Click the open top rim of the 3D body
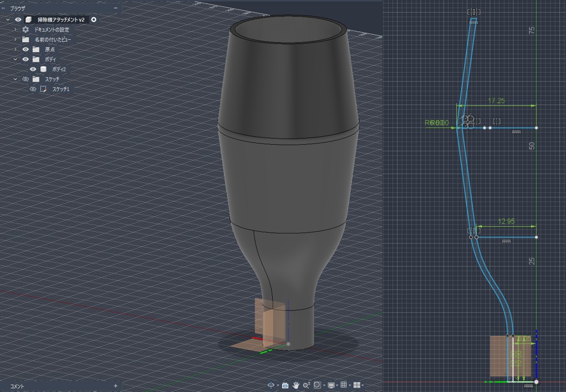 (x=289, y=30)
